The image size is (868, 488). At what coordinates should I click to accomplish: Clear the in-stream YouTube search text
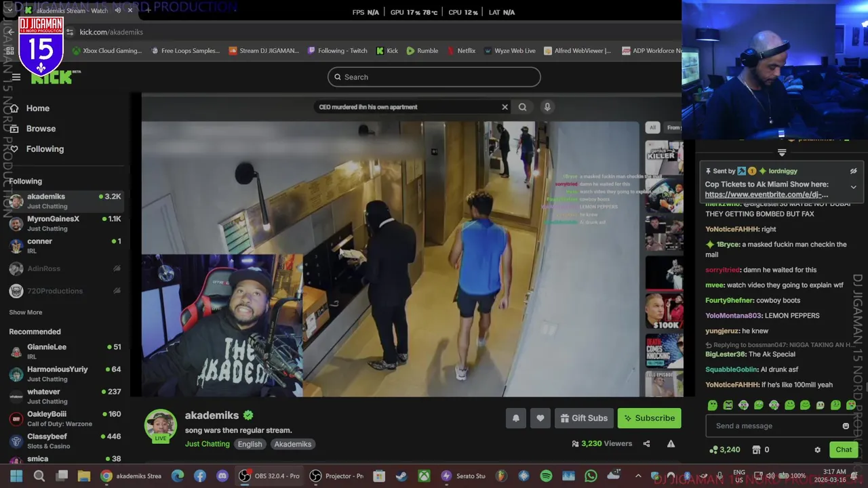pyautogui.click(x=505, y=107)
